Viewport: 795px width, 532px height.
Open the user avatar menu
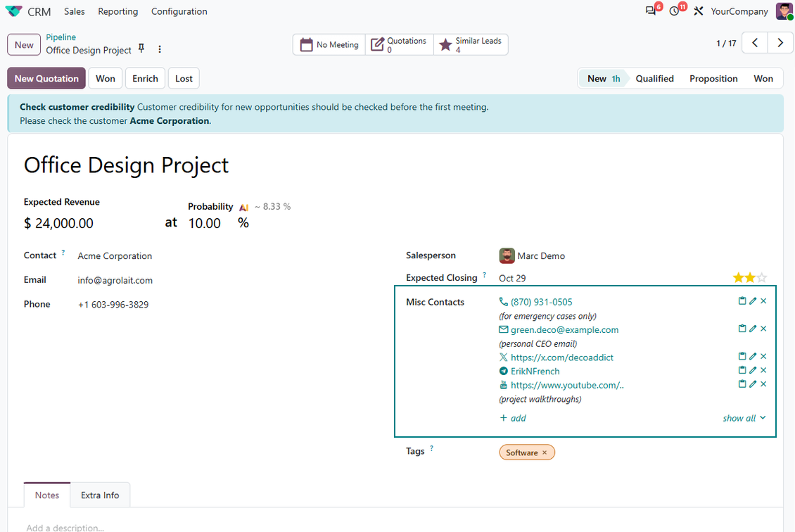coord(784,11)
